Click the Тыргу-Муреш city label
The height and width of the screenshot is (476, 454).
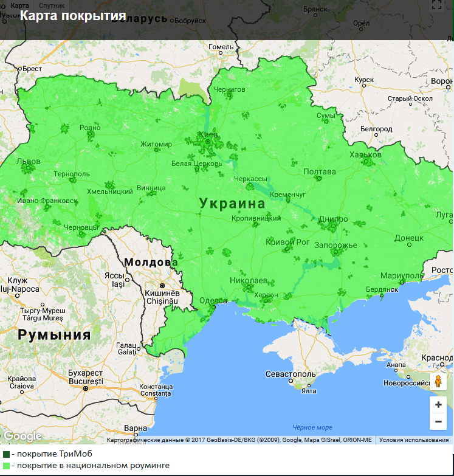(x=43, y=311)
